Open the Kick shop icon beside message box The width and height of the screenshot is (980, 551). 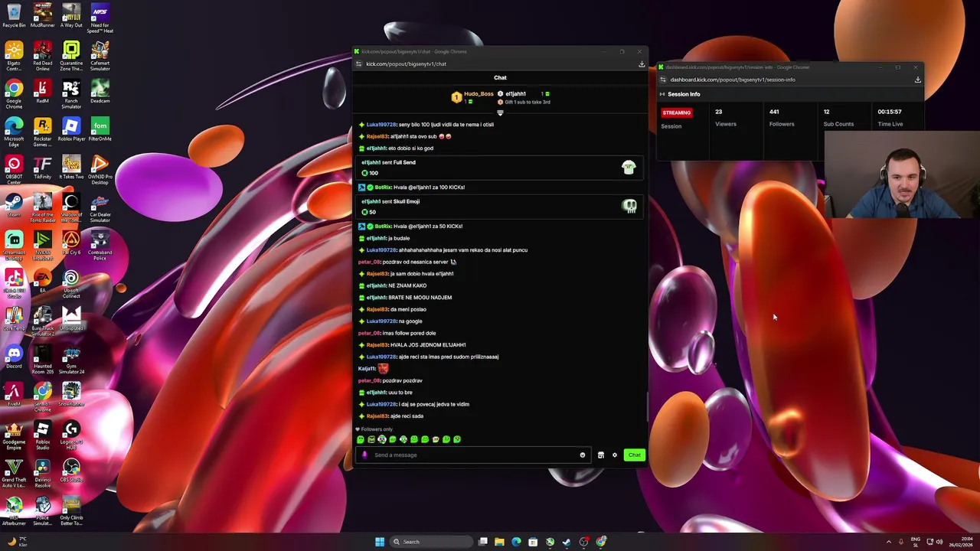point(601,455)
